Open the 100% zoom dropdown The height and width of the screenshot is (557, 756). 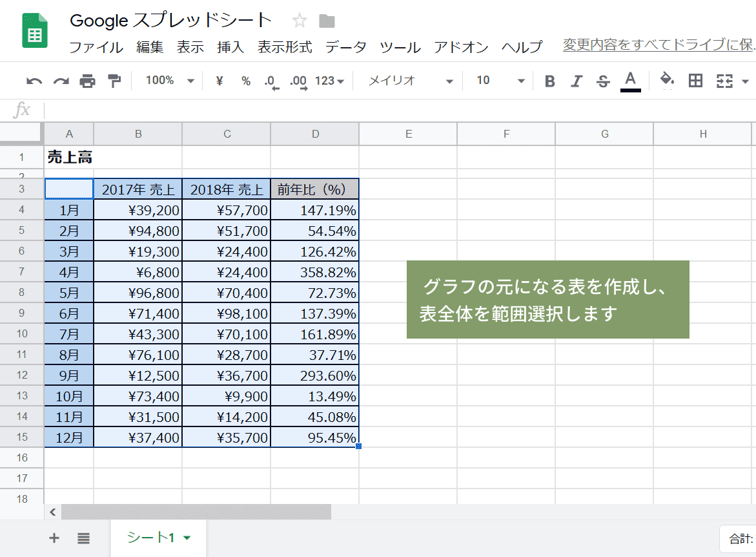tap(170, 81)
